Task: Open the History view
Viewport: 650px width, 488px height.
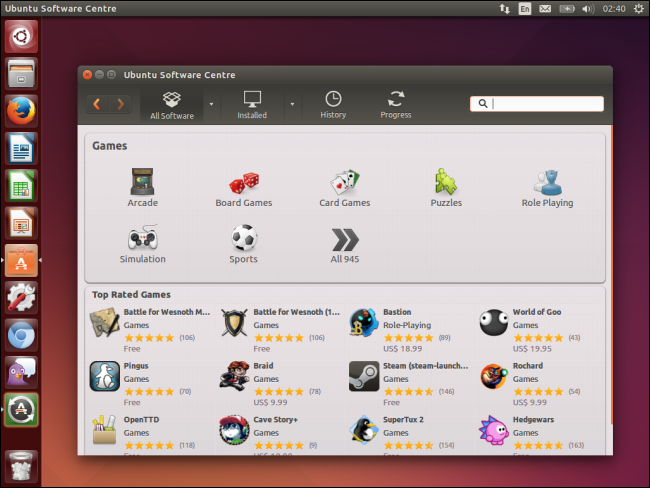Action: click(333, 105)
